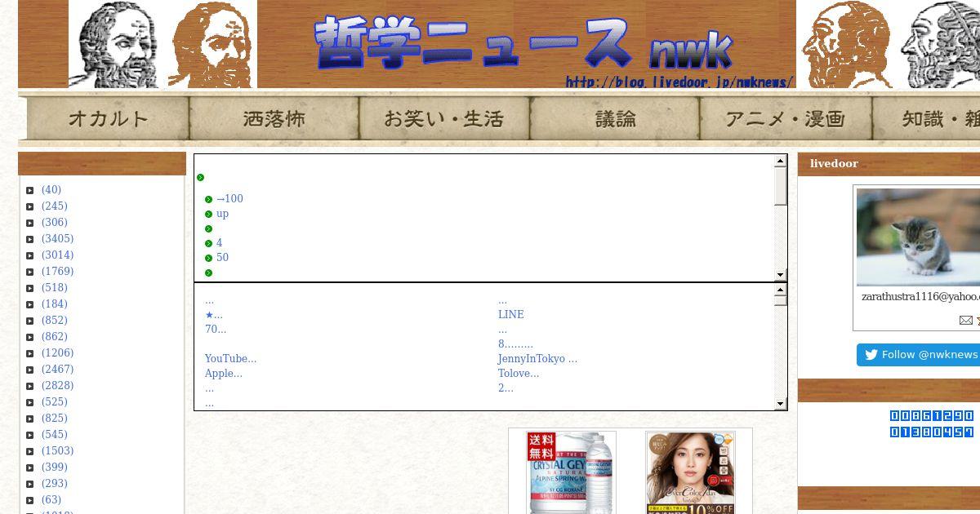The image size is (980, 514).
Task: Click the →100 link in notice box
Action: (x=229, y=199)
